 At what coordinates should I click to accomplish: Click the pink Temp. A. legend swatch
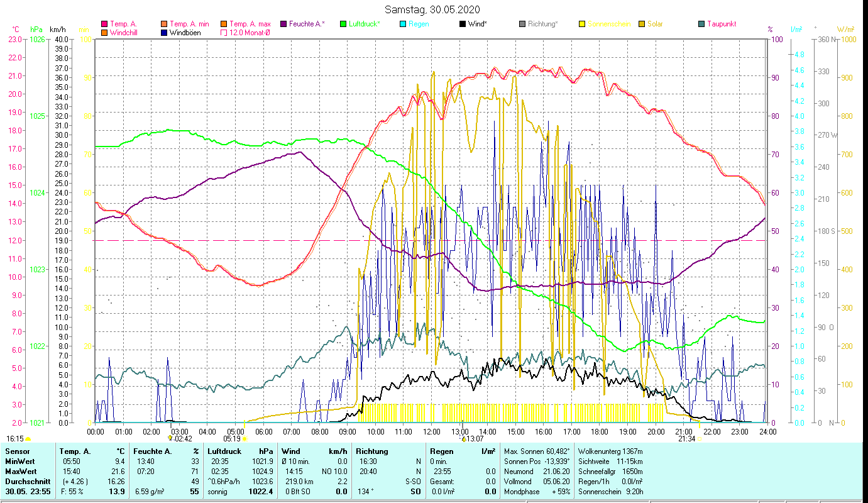104,25
